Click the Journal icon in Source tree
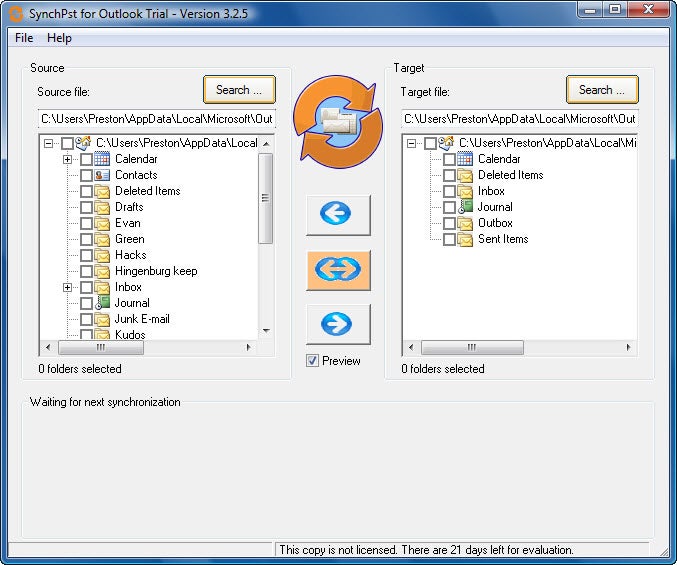The width and height of the screenshot is (677, 565). (x=102, y=303)
